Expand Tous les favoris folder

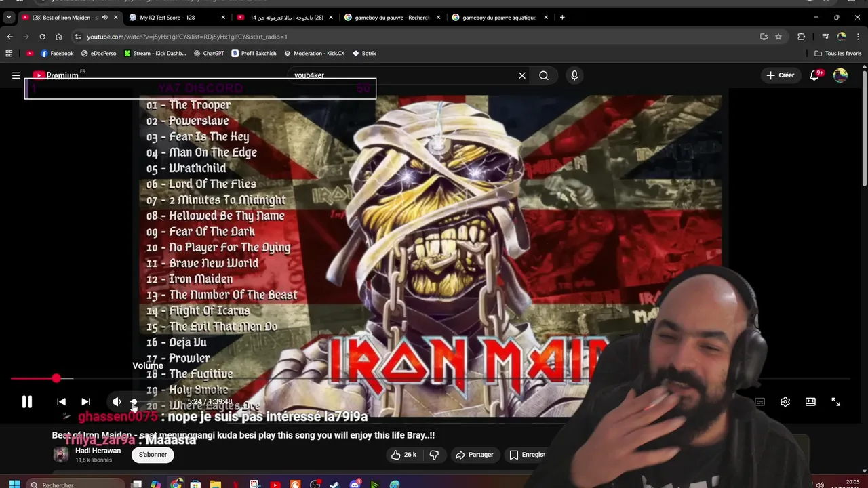pos(838,53)
